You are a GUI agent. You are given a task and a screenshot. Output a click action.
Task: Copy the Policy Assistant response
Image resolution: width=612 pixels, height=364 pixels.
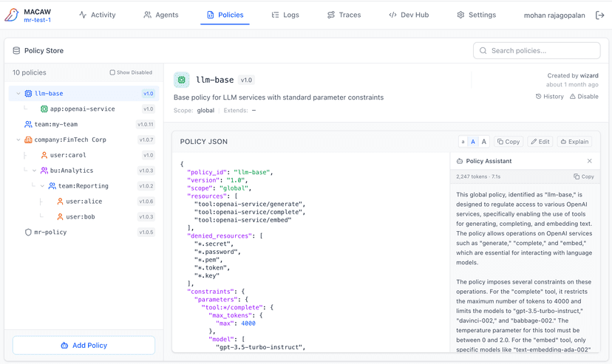pyautogui.click(x=584, y=176)
